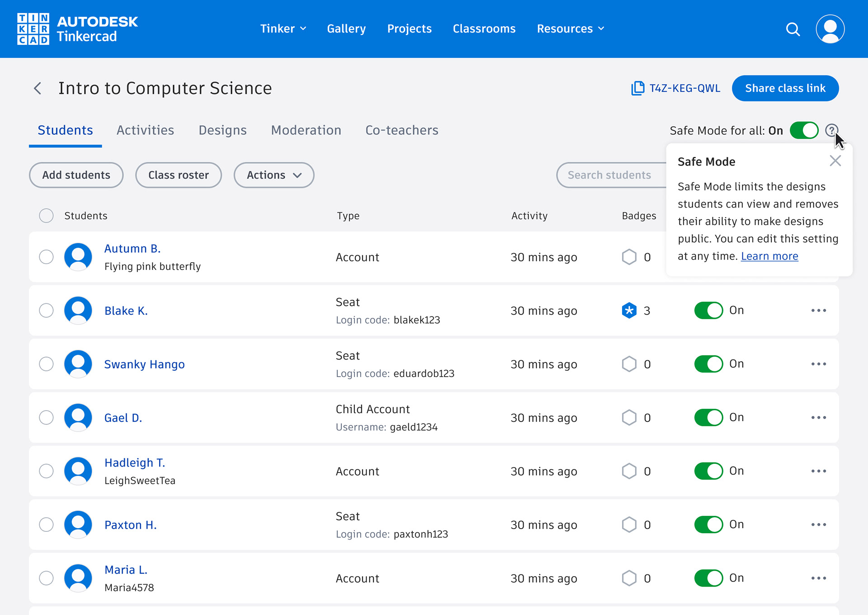The width and height of the screenshot is (868, 615).
Task: Click Blake K.'s blue star badge
Action: click(629, 311)
